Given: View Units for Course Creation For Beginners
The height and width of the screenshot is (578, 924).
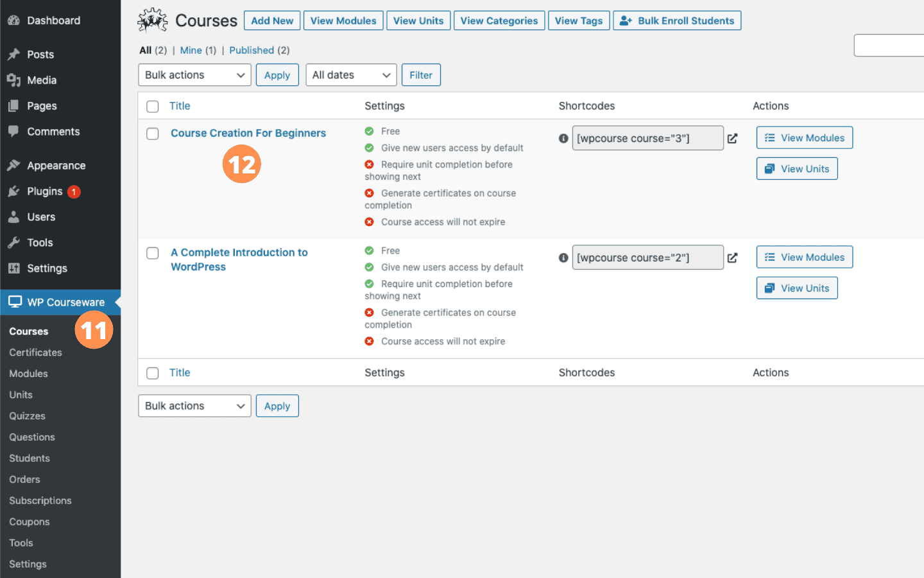Looking at the screenshot, I should (797, 169).
